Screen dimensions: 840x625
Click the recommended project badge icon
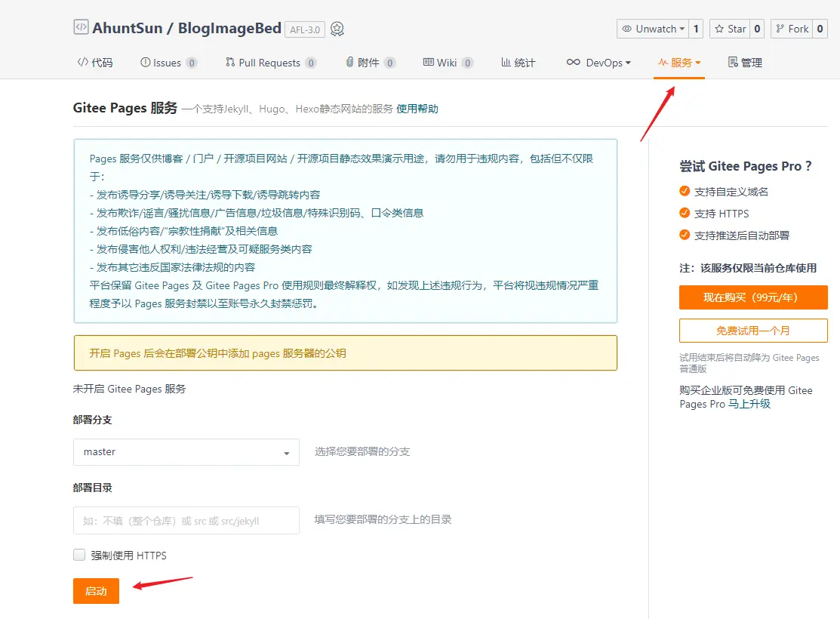point(337,29)
